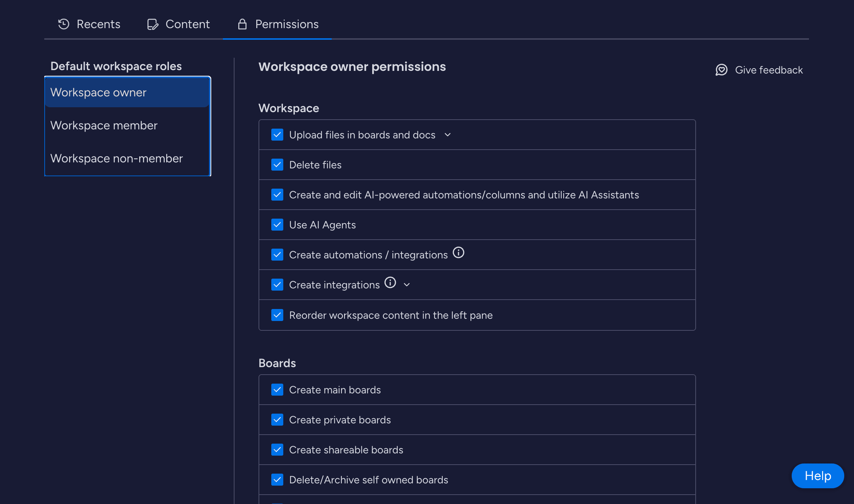The image size is (854, 504).
Task: Click the Permissions lock icon
Action: click(x=242, y=24)
